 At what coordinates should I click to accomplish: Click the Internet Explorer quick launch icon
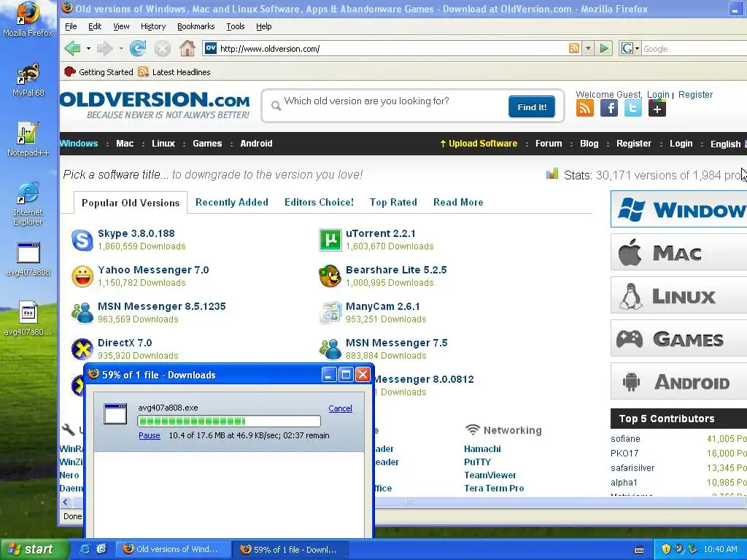tap(85, 549)
